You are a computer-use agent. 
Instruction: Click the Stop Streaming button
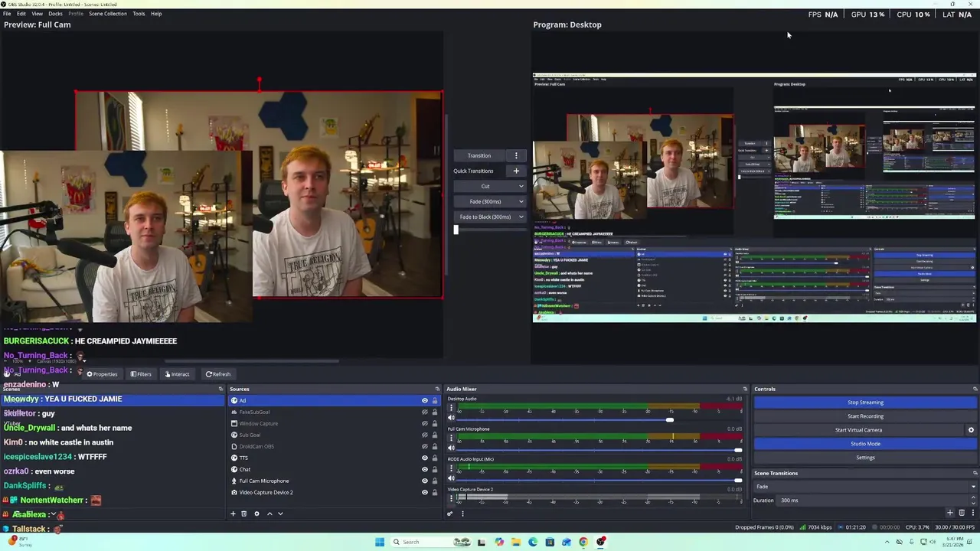pyautogui.click(x=865, y=403)
